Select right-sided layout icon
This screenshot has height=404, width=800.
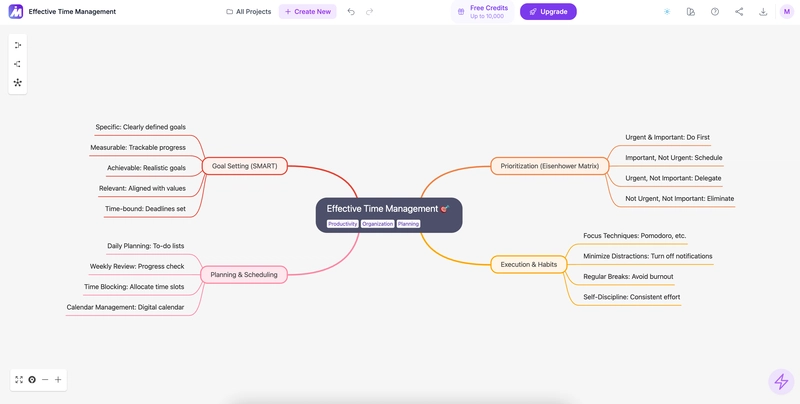coord(18,45)
